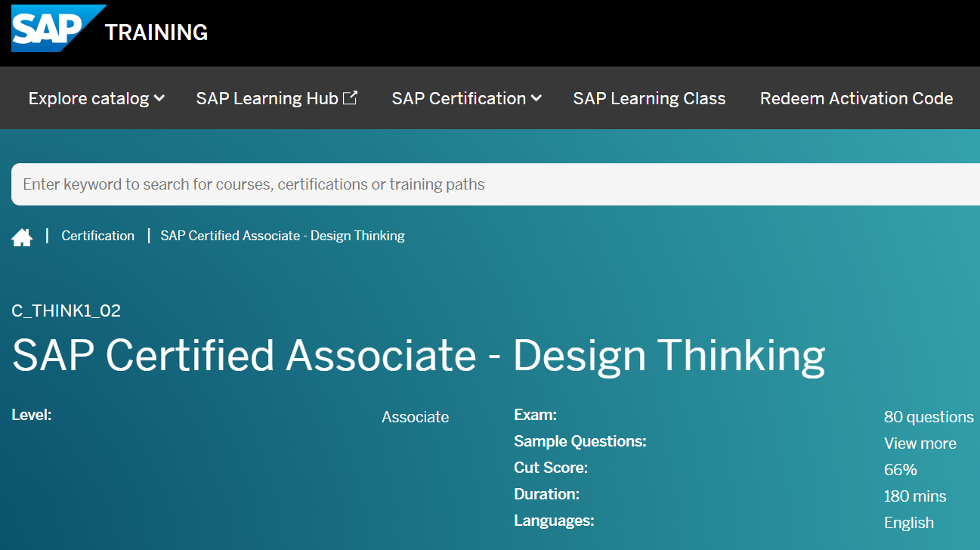Open the SAP Certification menu
The width and height of the screenshot is (980, 550).
point(466,98)
